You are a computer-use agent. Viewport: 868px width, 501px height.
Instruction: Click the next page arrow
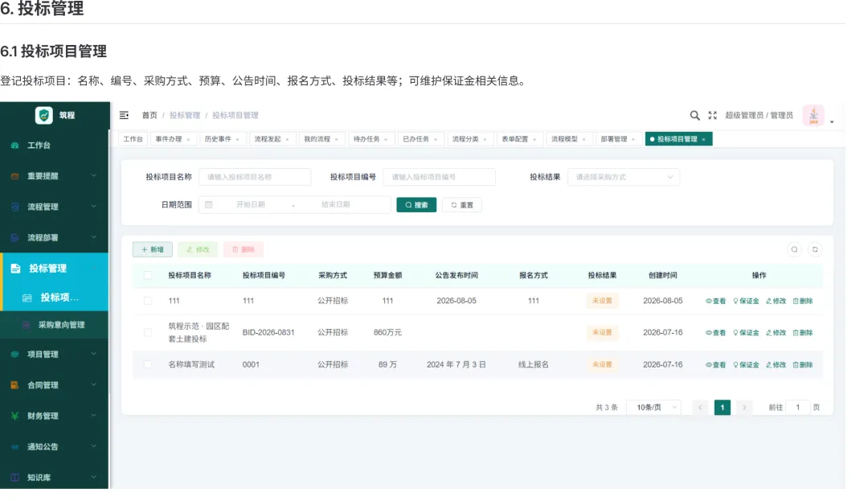744,408
